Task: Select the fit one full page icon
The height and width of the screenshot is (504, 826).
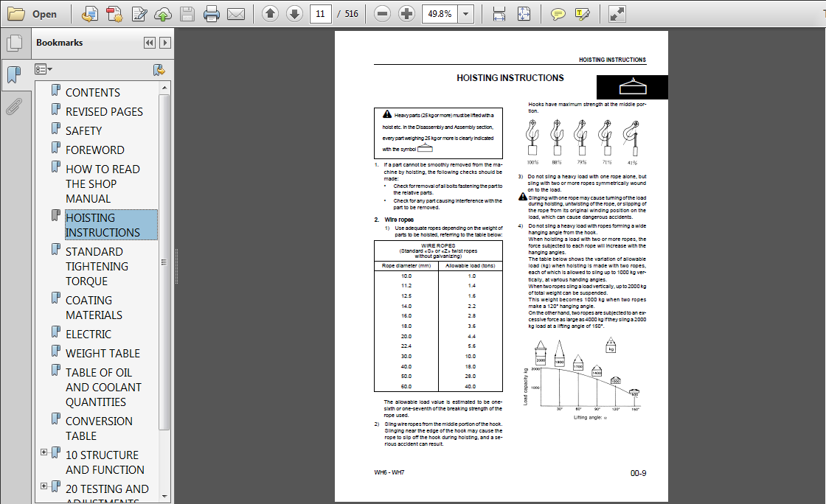Action: pyautogui.click(x=524, y=14)
